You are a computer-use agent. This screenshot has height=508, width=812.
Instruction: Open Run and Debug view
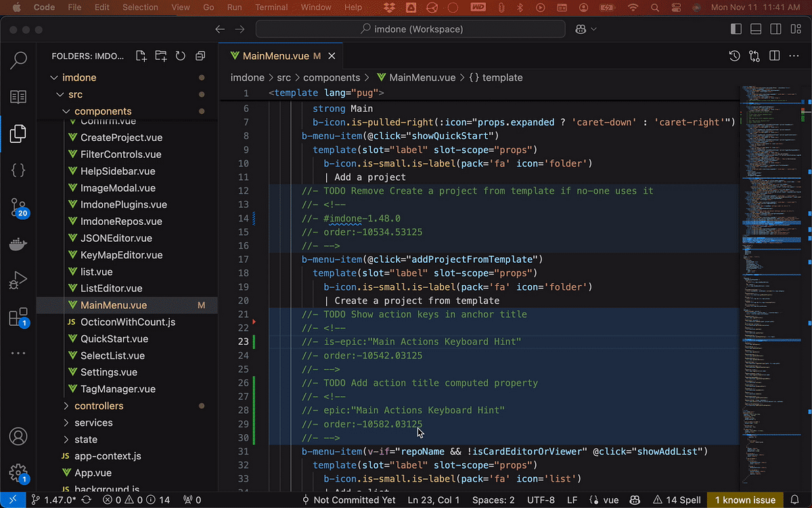coord(18,280)
